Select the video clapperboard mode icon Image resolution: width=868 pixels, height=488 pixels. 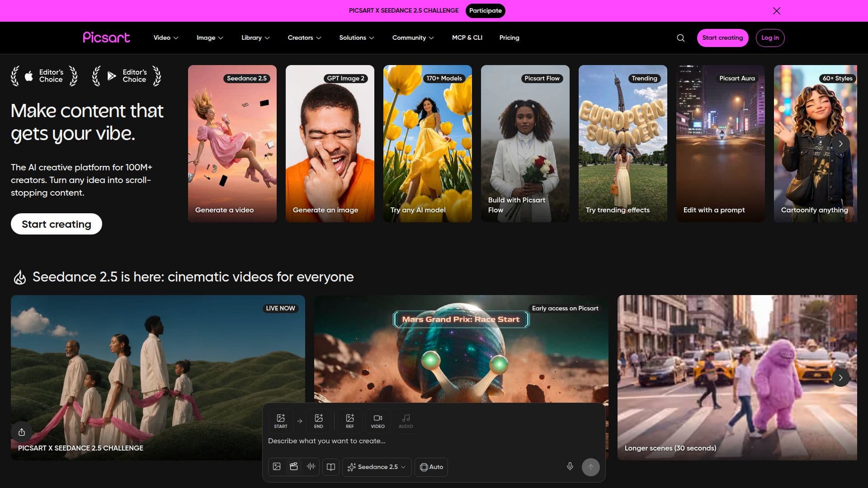click(294, 467)
